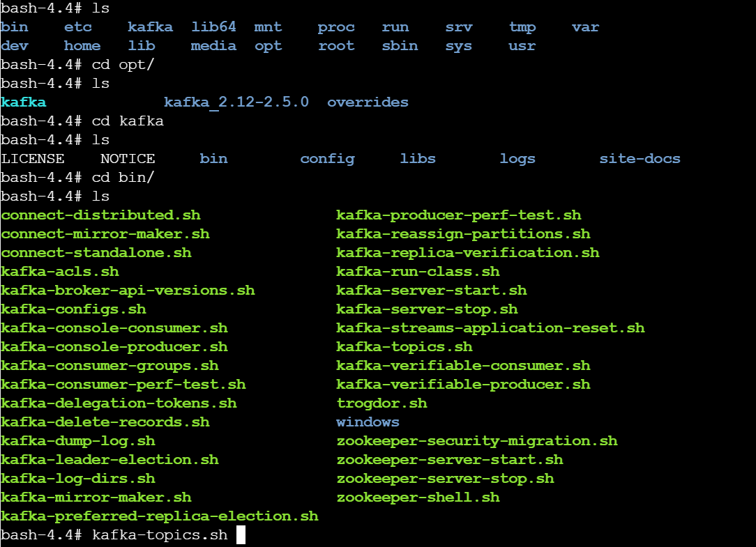Click the lib64 directory in root listing

click(213, 26)
